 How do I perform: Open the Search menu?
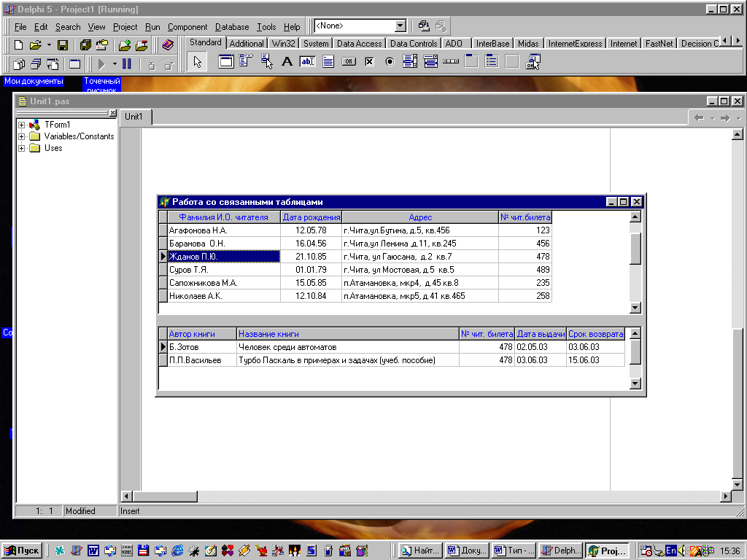pyautogui.click(x=68, y=27)
